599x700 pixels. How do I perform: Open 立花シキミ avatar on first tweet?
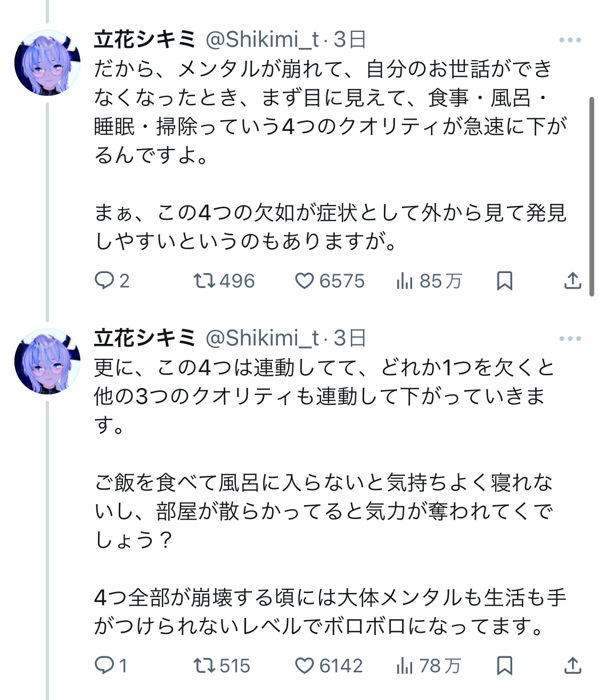(47, 62)
